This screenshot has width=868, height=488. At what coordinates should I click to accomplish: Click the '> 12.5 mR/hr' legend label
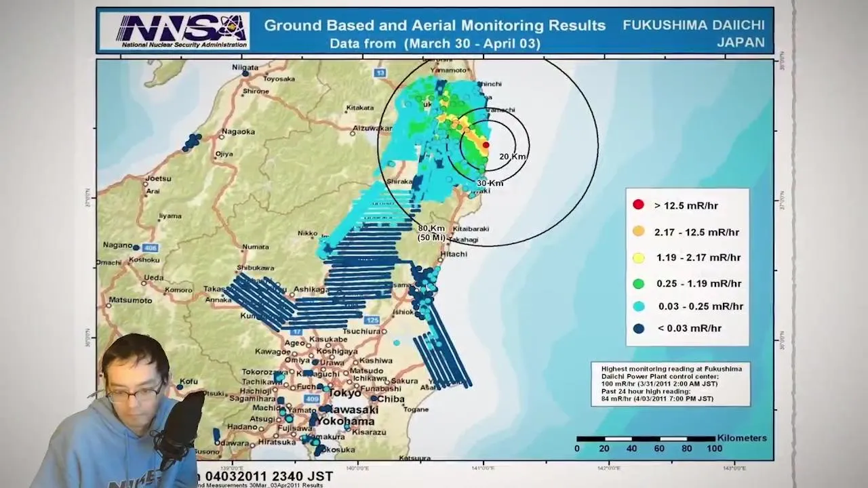pos(686,205)
